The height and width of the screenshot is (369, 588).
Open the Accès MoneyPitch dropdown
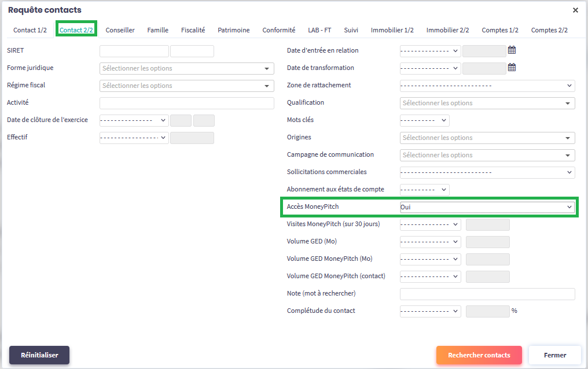coord(487,207)
